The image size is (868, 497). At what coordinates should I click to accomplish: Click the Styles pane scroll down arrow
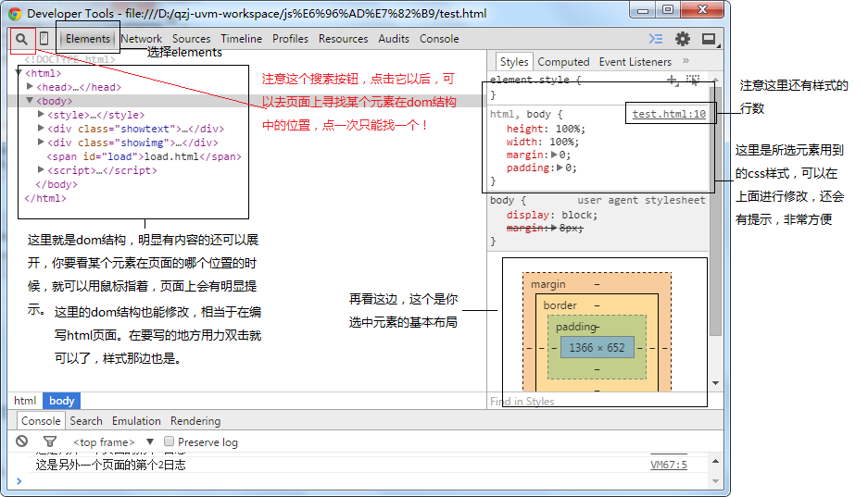[x=716, y=383]
